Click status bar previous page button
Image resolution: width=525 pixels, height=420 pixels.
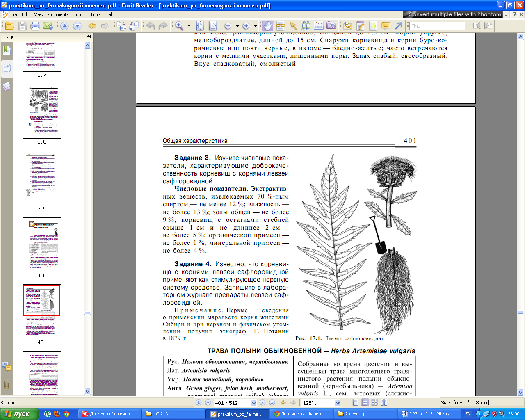(x=208, y=403)
